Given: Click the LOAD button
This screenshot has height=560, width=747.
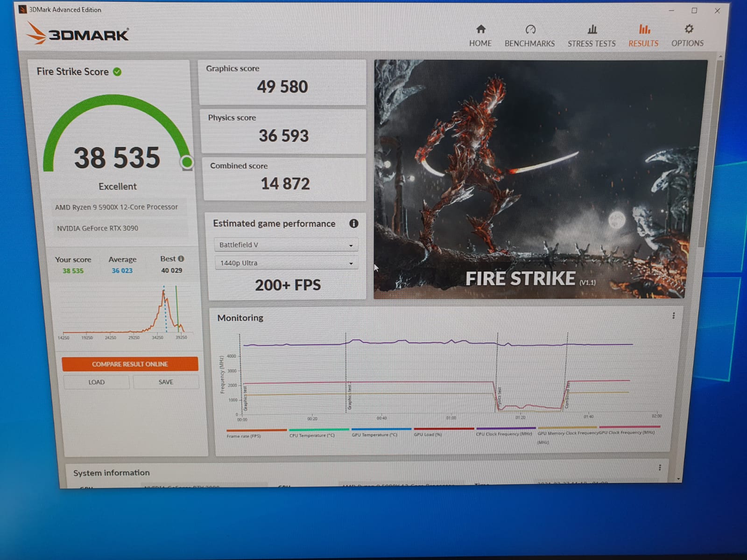Looking at the screenshot, I should click(x=96, y=382).
